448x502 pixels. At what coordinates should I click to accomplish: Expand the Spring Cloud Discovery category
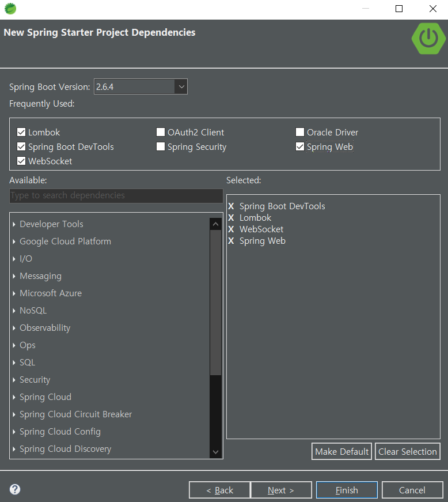click(14, 449)
